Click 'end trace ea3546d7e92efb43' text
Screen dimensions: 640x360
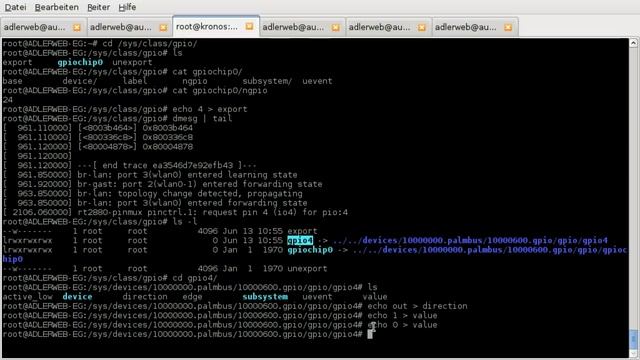167,166
